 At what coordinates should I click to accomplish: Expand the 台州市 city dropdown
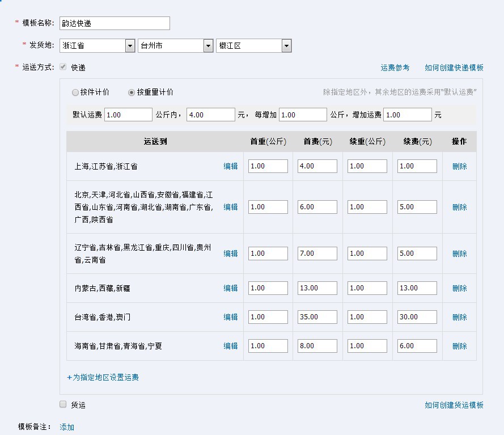pyautogui.click(x=208, y=46)
